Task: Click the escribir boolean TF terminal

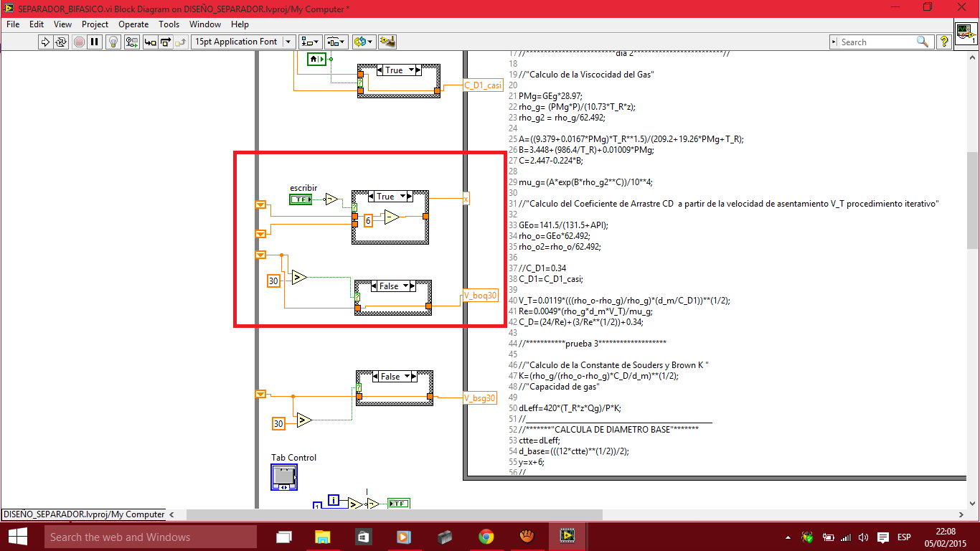Action: click(301, 199)
